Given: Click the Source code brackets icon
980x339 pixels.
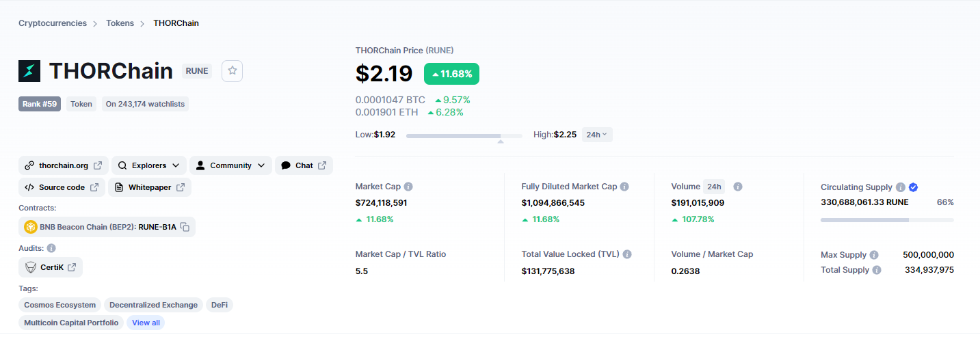Looking at the screenshot, I should point(29,187).
